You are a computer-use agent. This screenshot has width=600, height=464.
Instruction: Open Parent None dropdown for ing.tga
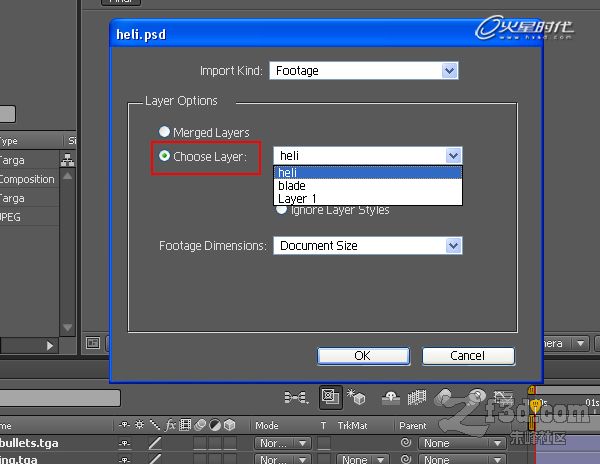[462, 459]
